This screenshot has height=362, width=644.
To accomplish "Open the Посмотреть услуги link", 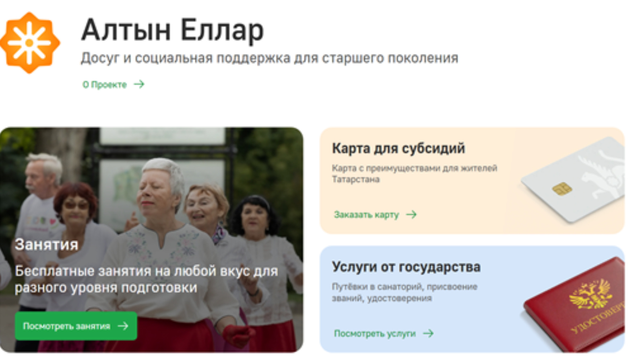I will click(x=375, y=333).
